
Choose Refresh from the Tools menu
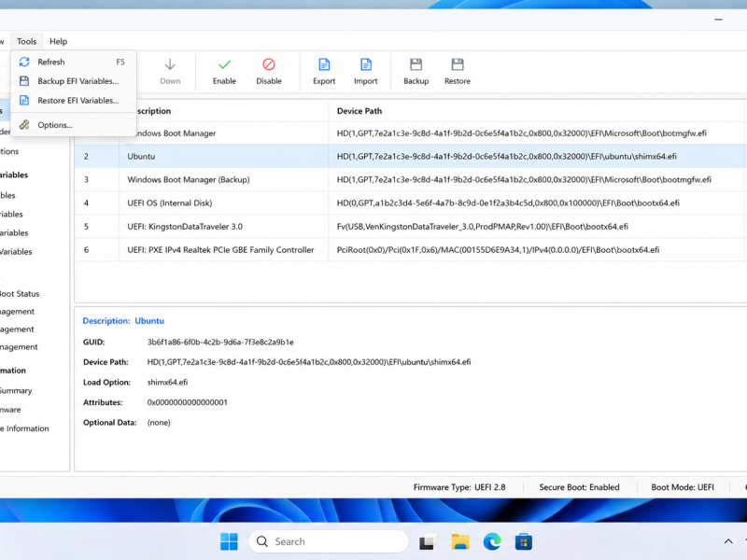click(x=74, y=62)
